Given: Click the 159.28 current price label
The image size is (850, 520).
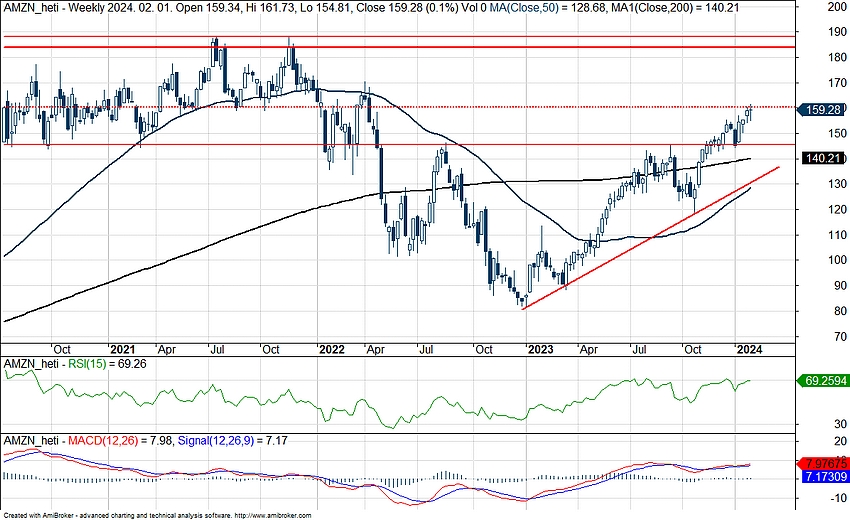Looking at the screenshot, I should pos(822,110).
